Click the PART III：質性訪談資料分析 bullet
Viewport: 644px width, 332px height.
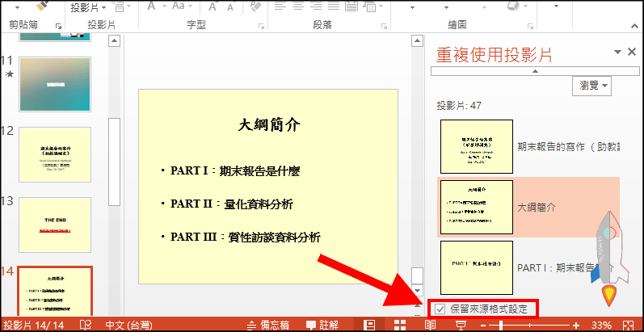coord(246,237)
